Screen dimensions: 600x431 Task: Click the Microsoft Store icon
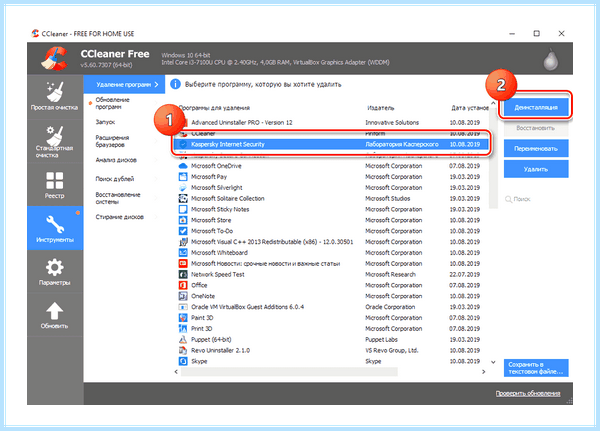coord(183,220)
